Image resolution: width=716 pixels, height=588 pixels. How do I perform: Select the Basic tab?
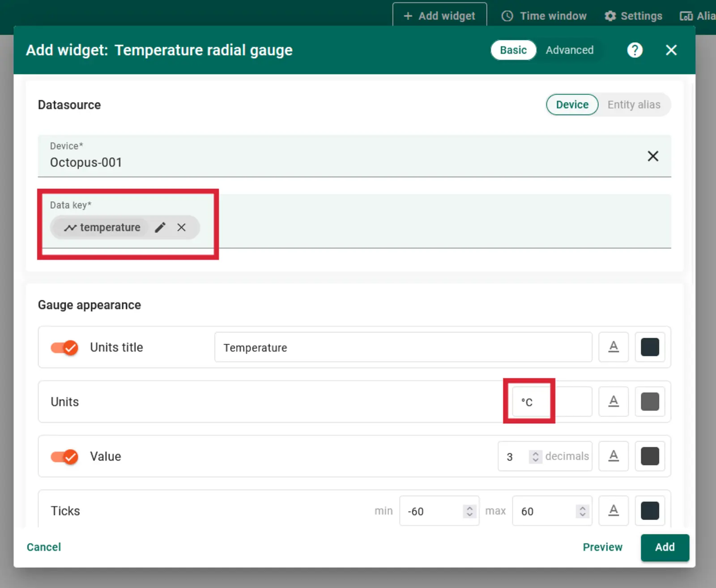pos(513,50)
